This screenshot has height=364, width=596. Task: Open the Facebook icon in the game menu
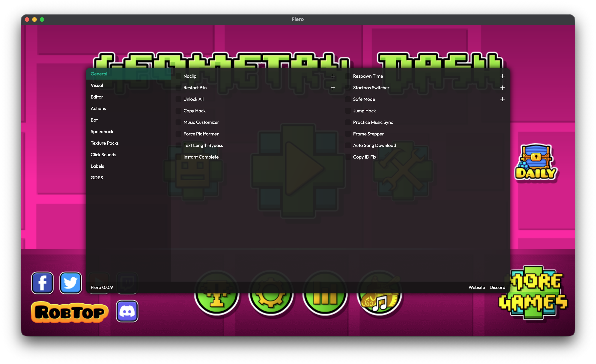[42, 283]
